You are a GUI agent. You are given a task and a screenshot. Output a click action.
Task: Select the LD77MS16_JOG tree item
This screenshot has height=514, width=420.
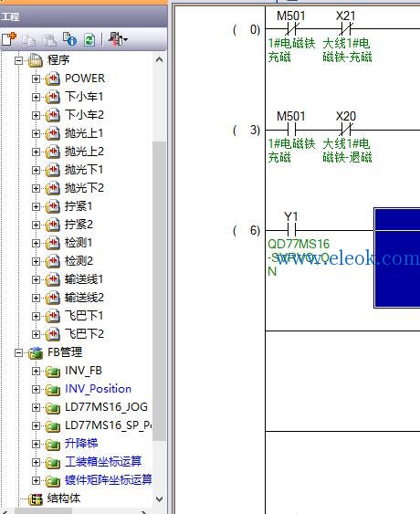point(106,407)
